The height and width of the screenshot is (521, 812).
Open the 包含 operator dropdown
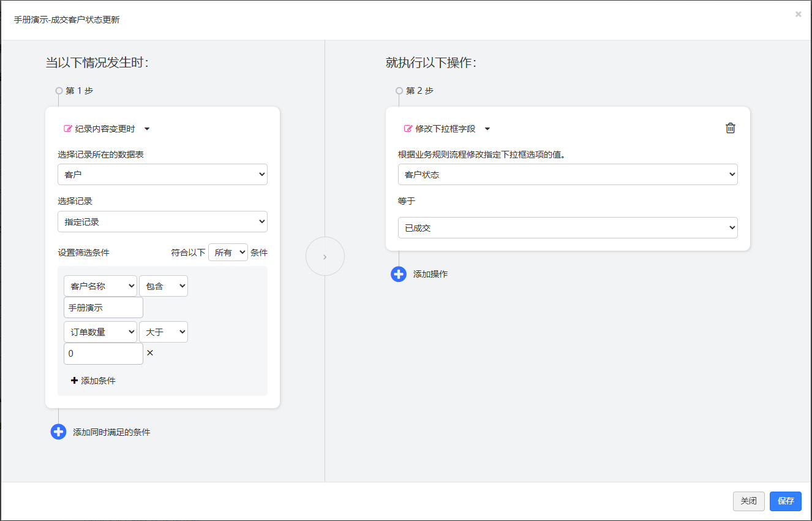[164, 286]
